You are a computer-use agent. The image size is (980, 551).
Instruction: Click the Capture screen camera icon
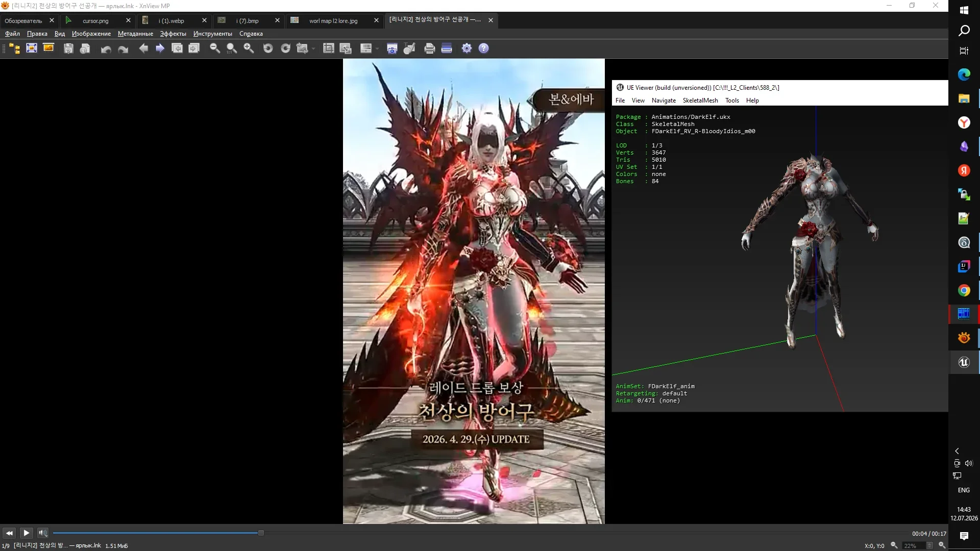(392, 48)
